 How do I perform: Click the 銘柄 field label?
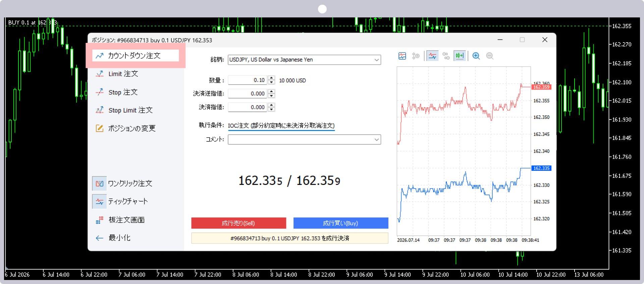217,60
